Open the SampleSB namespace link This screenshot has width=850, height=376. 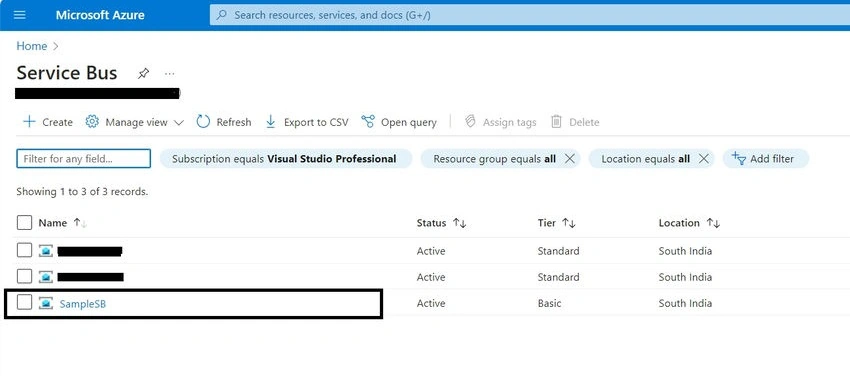[x=82, y=304]
